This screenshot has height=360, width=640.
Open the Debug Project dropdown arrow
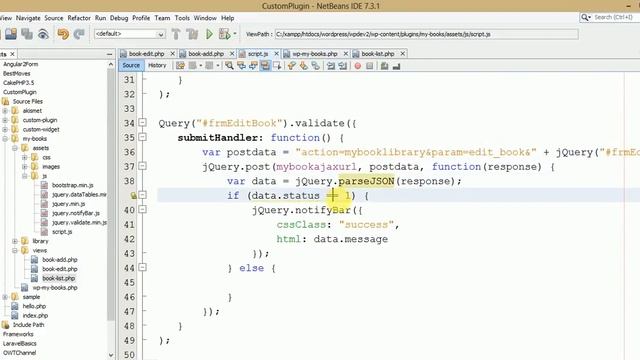click(x=235, y=34)
